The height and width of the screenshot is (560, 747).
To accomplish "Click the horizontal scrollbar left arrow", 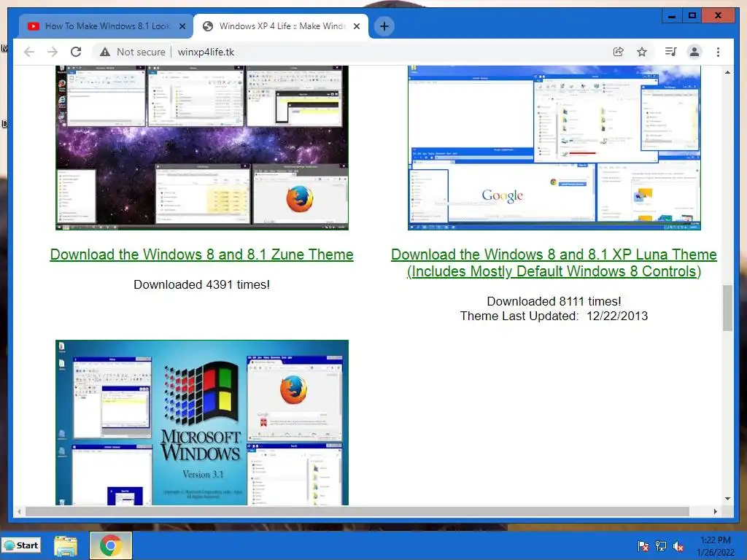I will (19, 511).
